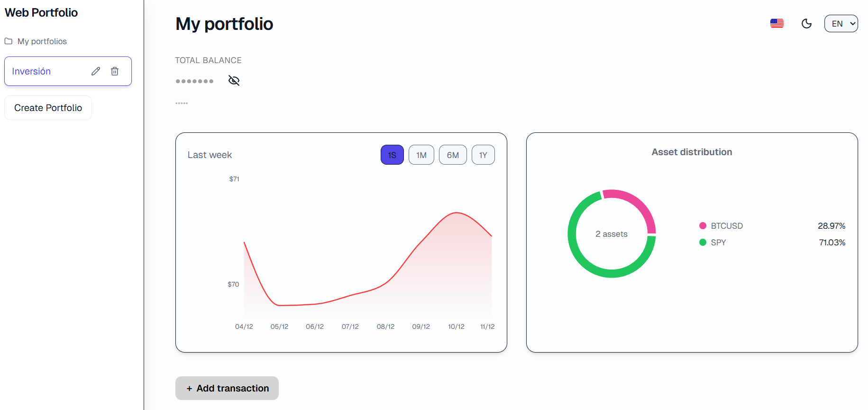
Task: Enable dark mode with the moon icon
Action: coord(807,23)
